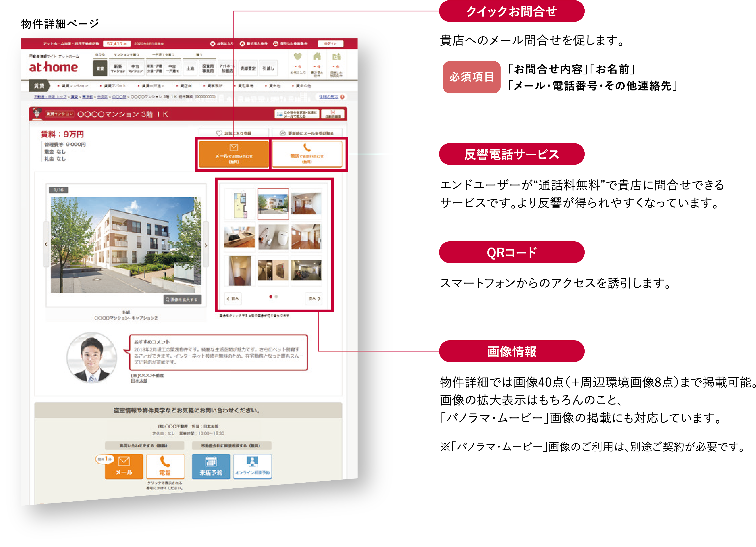Go to previous photo in main viewer
Screen dimensions: 756x547
(46, 245)
